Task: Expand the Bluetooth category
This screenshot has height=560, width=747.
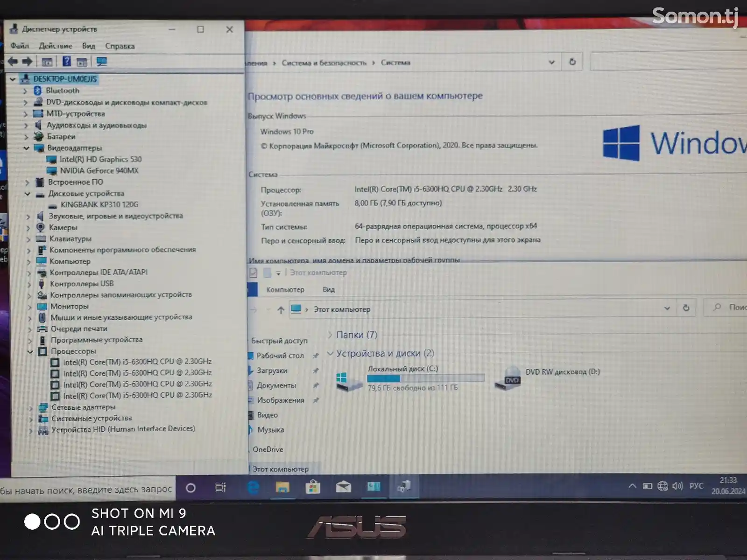Action: point(25,91)
